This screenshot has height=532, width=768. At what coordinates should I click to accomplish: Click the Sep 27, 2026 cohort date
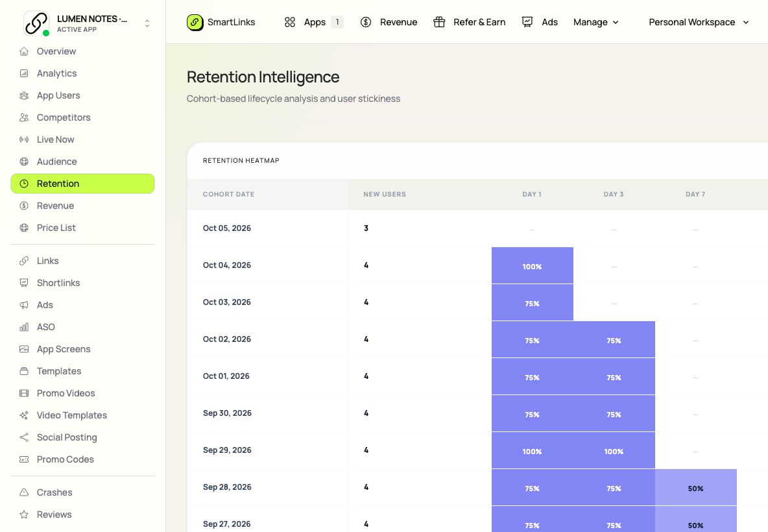tap(227, 524)
